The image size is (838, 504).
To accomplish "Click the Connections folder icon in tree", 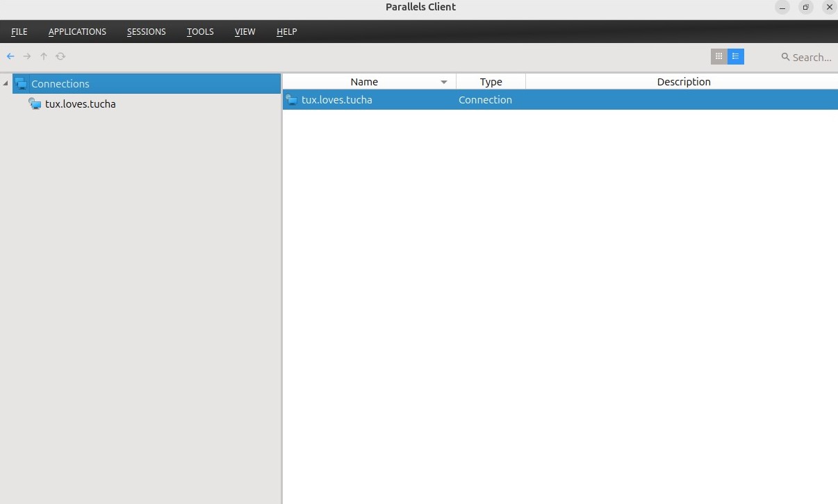I will tap(22, 84).
